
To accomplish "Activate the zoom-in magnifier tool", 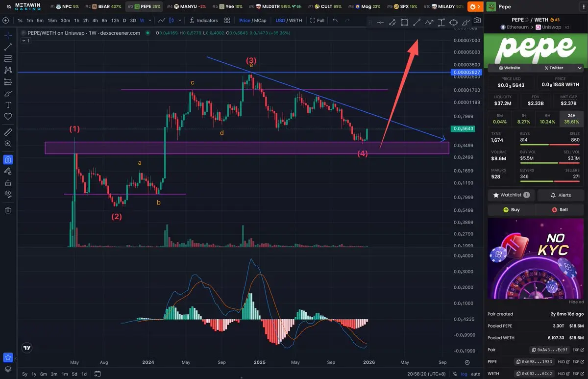I will point(8,144).
